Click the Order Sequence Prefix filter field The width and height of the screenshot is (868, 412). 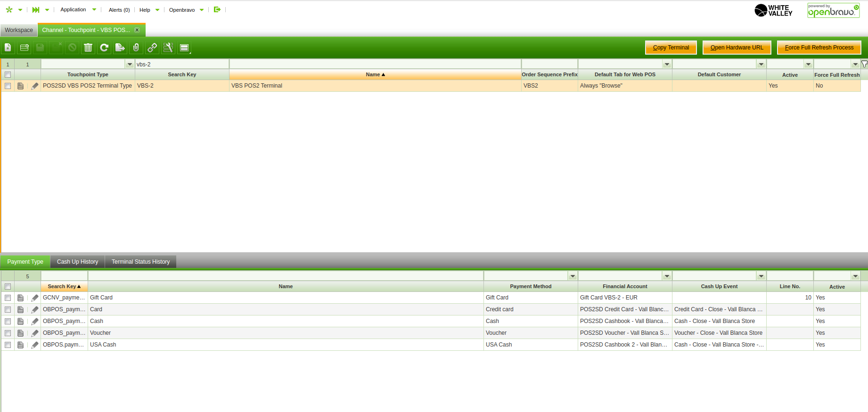(x=549, y=64)
